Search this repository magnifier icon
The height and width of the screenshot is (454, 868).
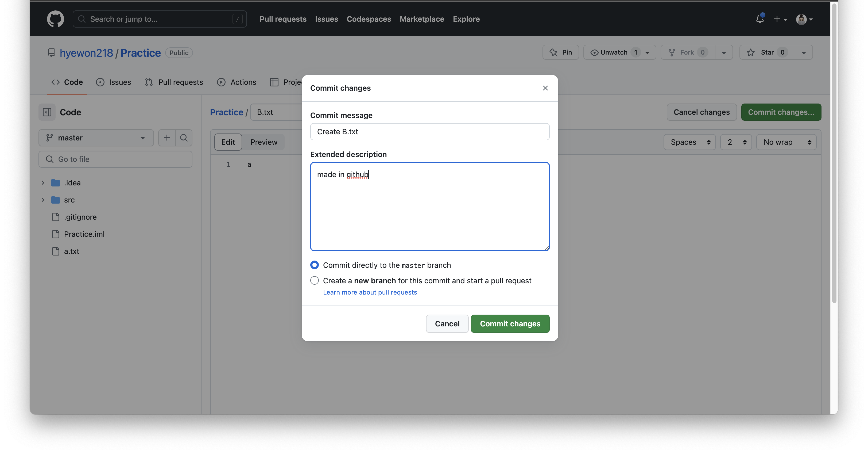(184, 138)
